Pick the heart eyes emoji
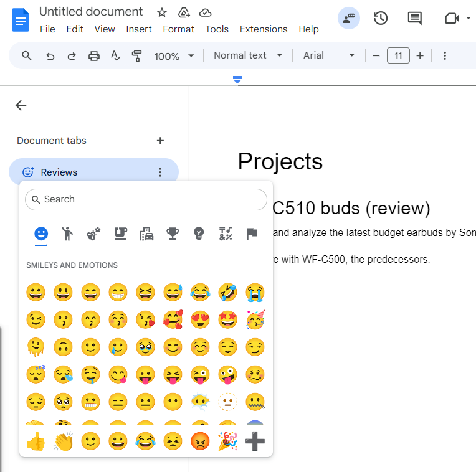 click(x=201, y=319)
